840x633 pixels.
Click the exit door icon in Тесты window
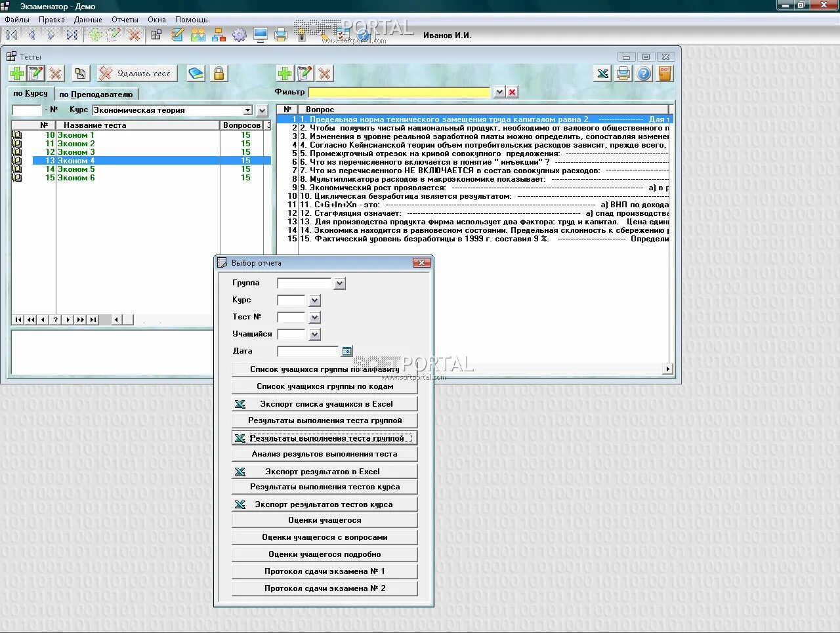pos(665,73)
